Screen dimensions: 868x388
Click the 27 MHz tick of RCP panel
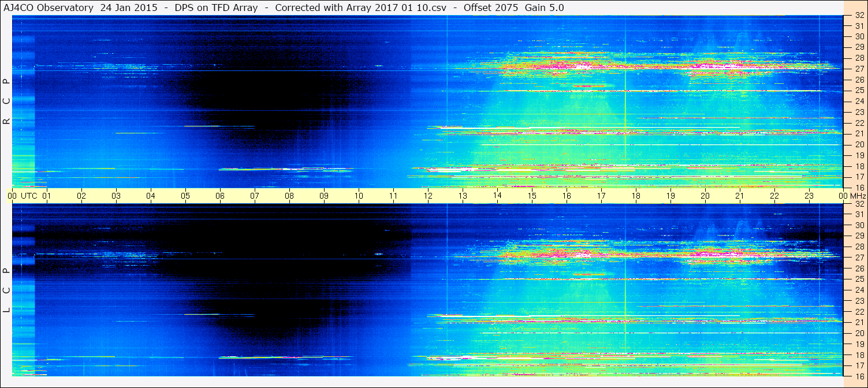pyautogui.click(x=859, y=69)
